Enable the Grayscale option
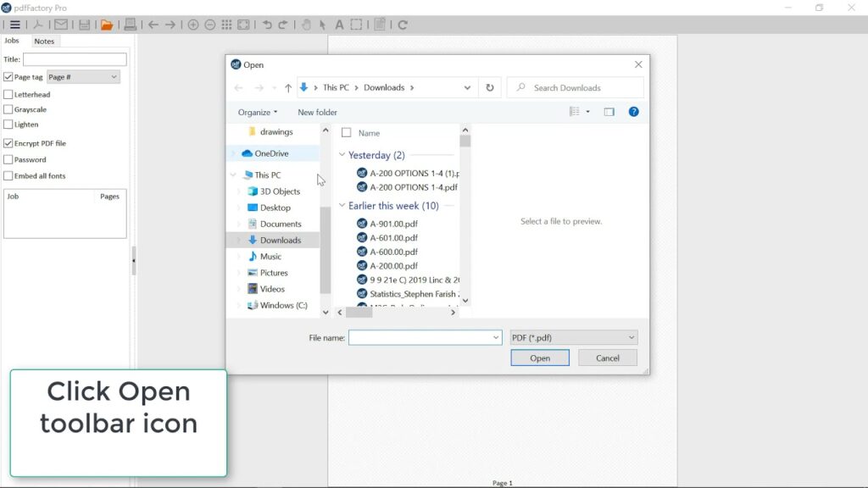This screenshot has height=488, width=868. [7, 109]
